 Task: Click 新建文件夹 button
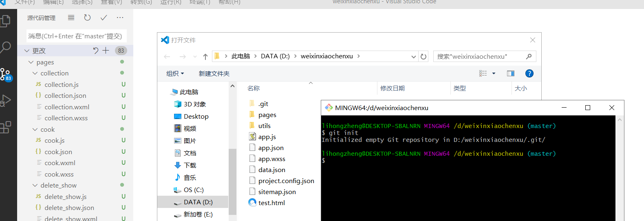pos(214,73)
